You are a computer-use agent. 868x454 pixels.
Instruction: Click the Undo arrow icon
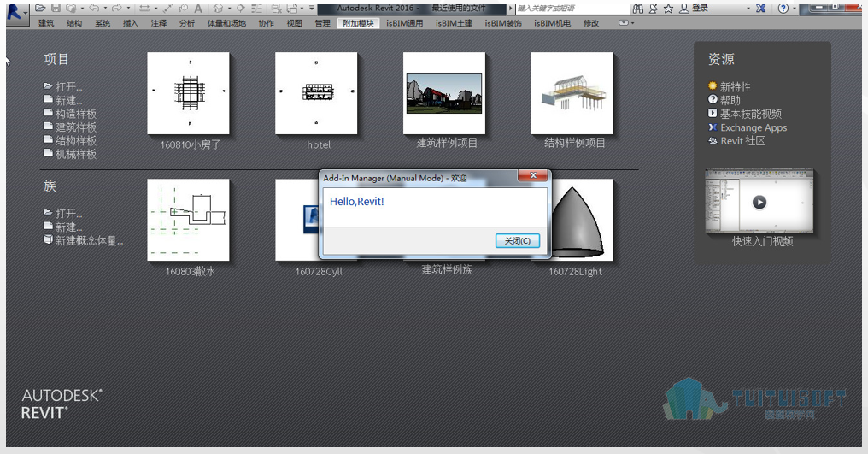[x=94, y=9]
